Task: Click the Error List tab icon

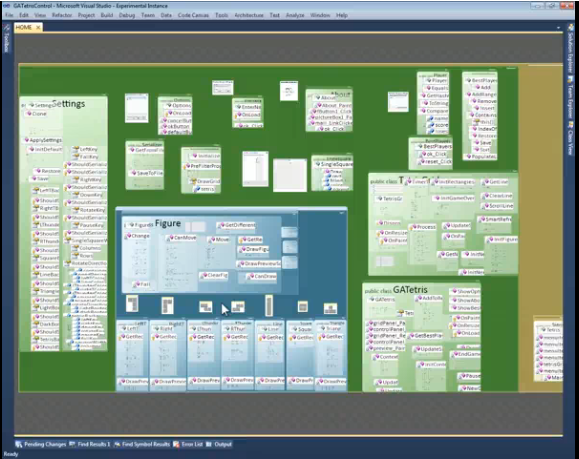Action: point(176,445)
